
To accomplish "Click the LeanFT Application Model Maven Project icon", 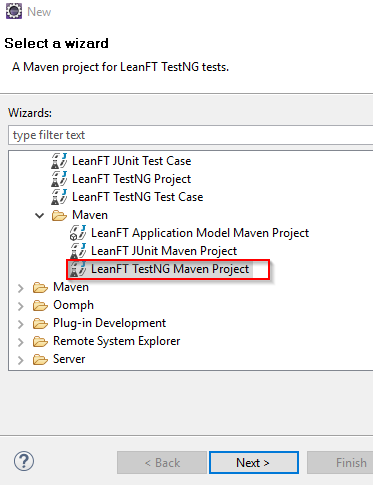I will [x=78, y=233].
